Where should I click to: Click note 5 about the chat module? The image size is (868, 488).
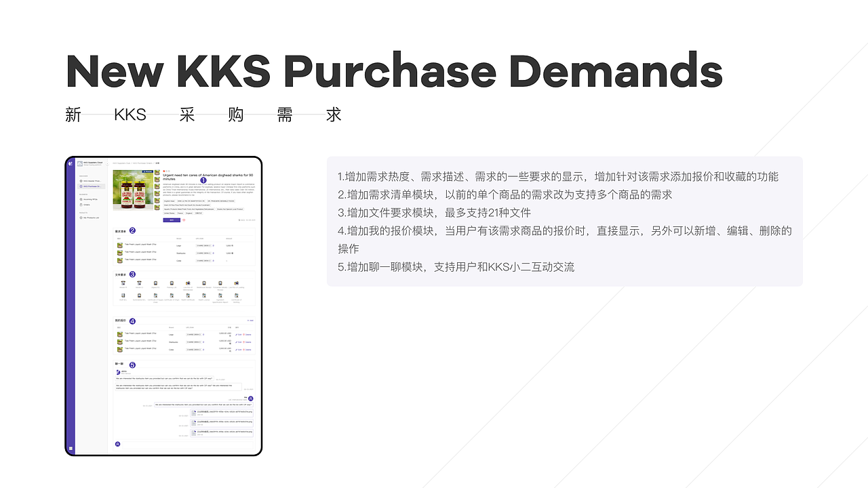click(x=456, y=266)
